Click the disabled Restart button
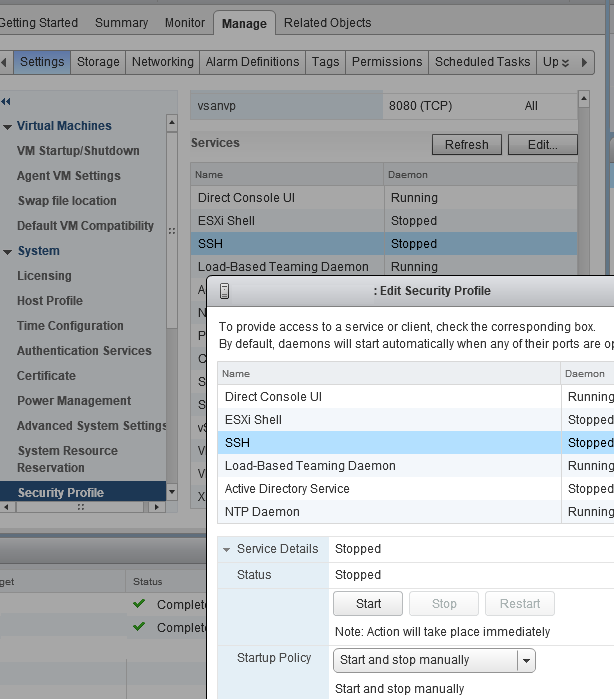 [x=520, y=604]
